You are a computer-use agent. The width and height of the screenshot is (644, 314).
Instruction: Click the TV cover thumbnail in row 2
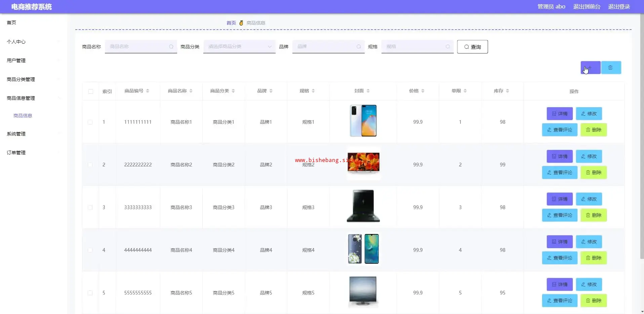click(x=363, y=163)
